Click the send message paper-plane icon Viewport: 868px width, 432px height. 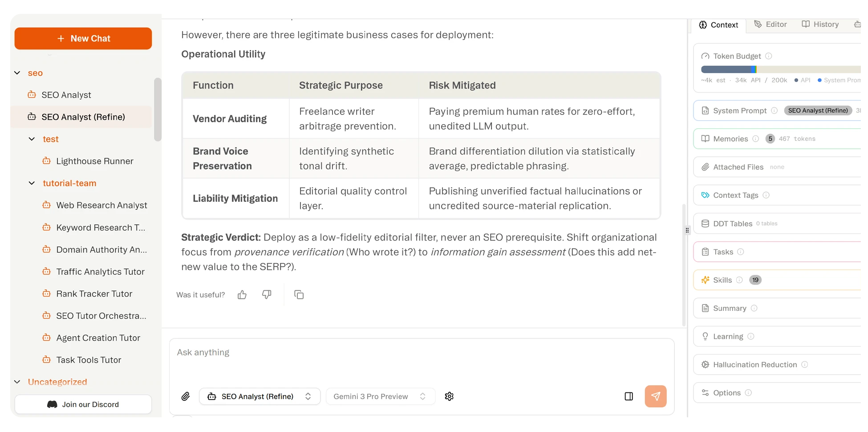[x=656, y=396]
